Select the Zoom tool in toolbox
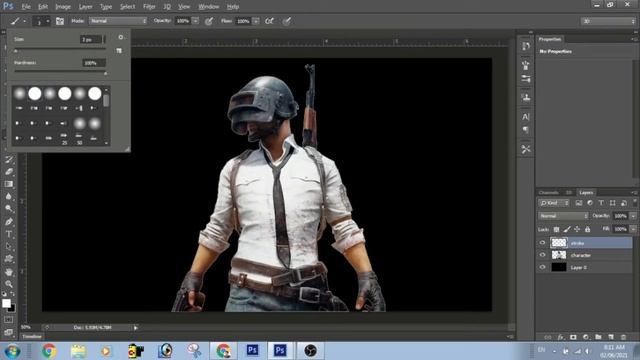Screen dimensions: 640x360 pos(9,284)
